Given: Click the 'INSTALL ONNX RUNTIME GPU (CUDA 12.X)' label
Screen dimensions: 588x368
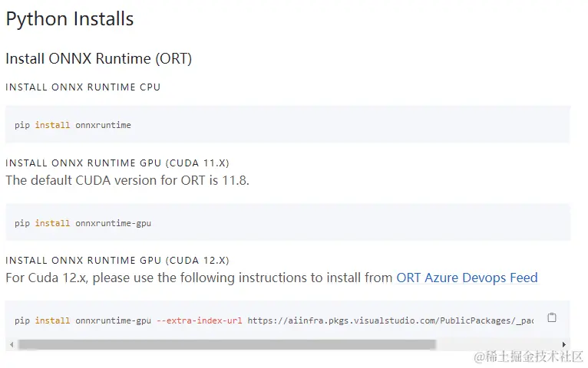Looking at the screenshot, I should coord(117,261).
